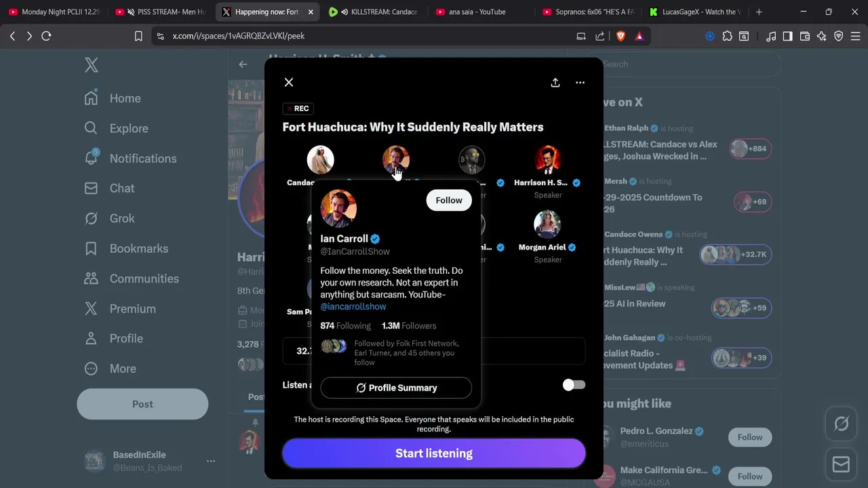Switch to Sopranos 6x06 browser tab
This screenshot has height=488, width=868.
587,12
